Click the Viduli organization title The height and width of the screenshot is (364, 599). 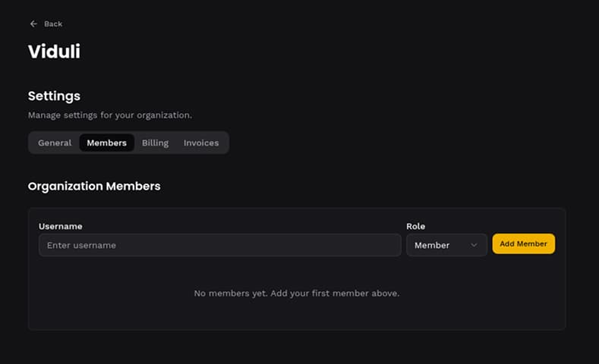[x=54, y=52]
